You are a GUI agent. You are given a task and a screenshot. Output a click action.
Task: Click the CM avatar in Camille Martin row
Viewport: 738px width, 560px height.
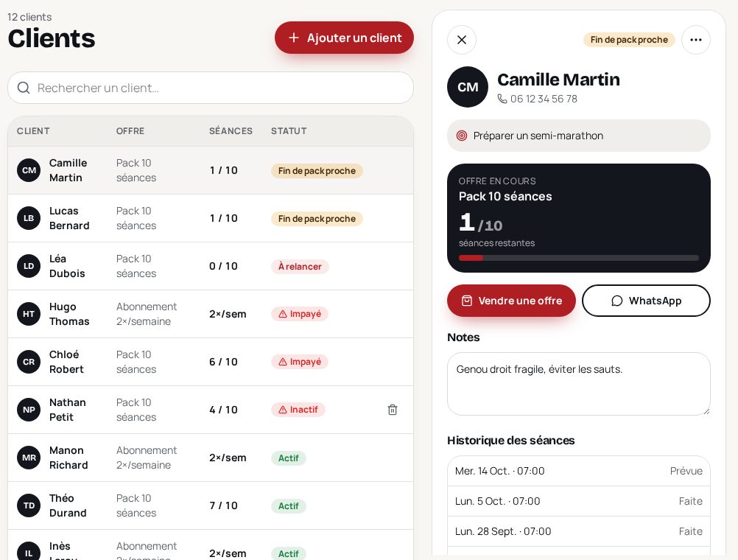29,170
